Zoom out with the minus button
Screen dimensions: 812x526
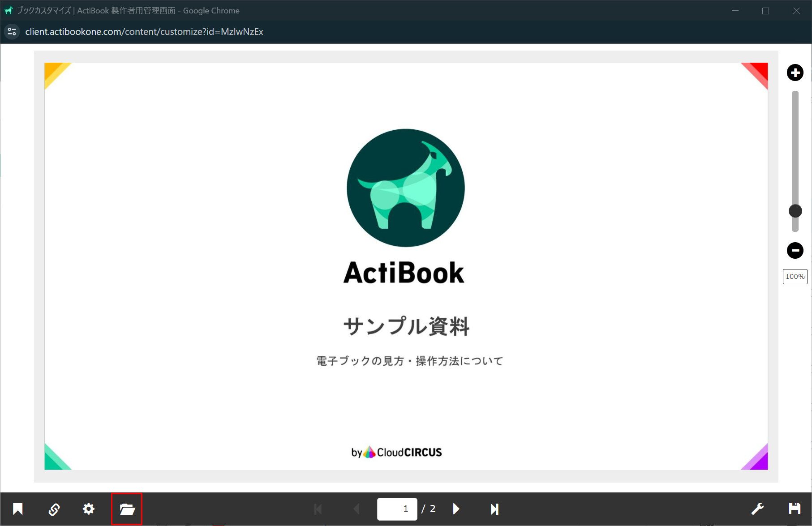[795, 250]
